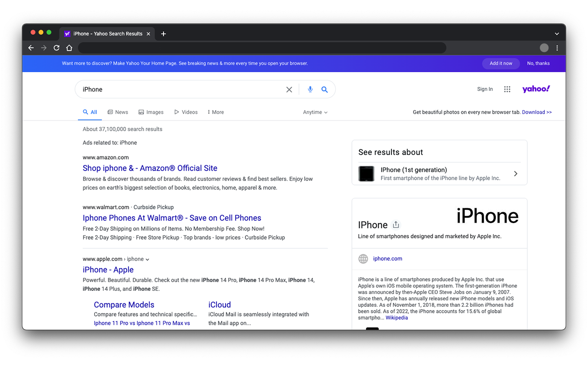Open IPhone (1st generation) result chevron
The height and width of the screenshot is (368, 588).
click(515, 174)
